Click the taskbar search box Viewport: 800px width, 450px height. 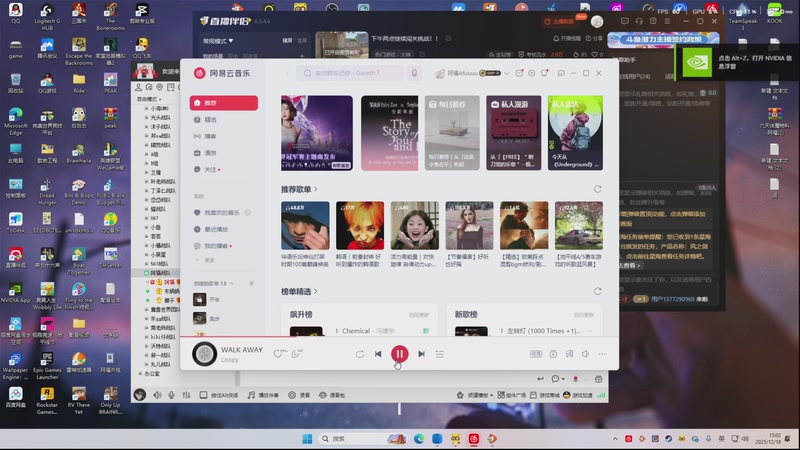click(363, 439)
